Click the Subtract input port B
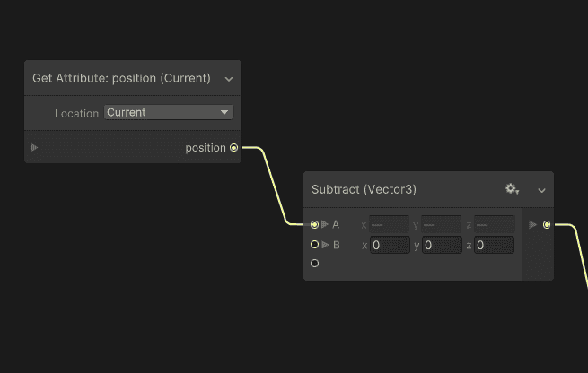 (x=314, y=245)
